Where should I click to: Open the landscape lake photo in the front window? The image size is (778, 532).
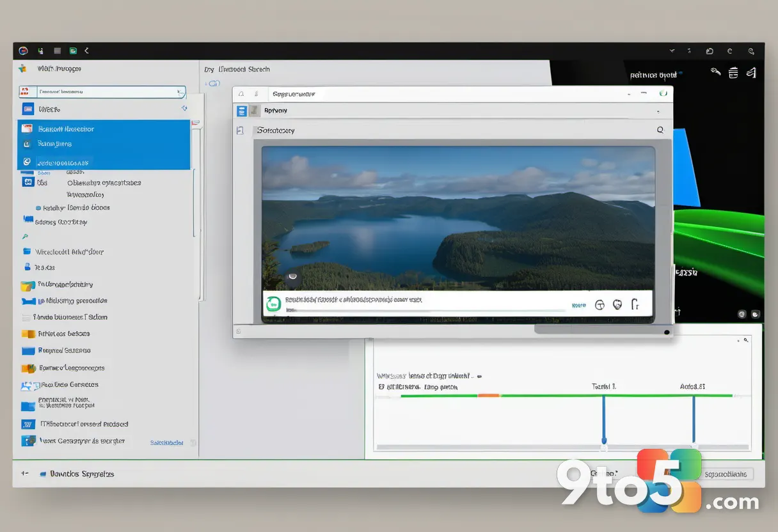tap(458, 218)
